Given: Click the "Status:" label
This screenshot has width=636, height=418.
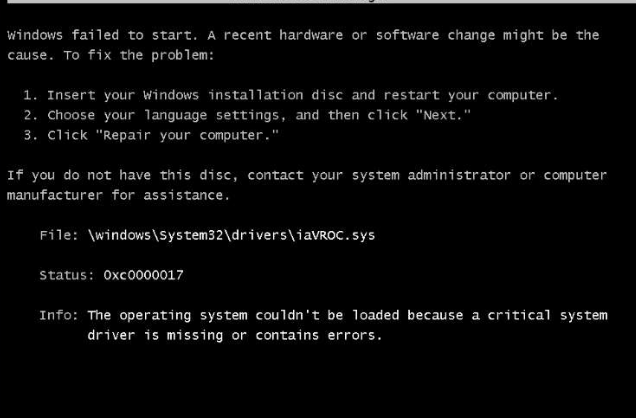Looking at the screenshot, I should tap(66, 275).
